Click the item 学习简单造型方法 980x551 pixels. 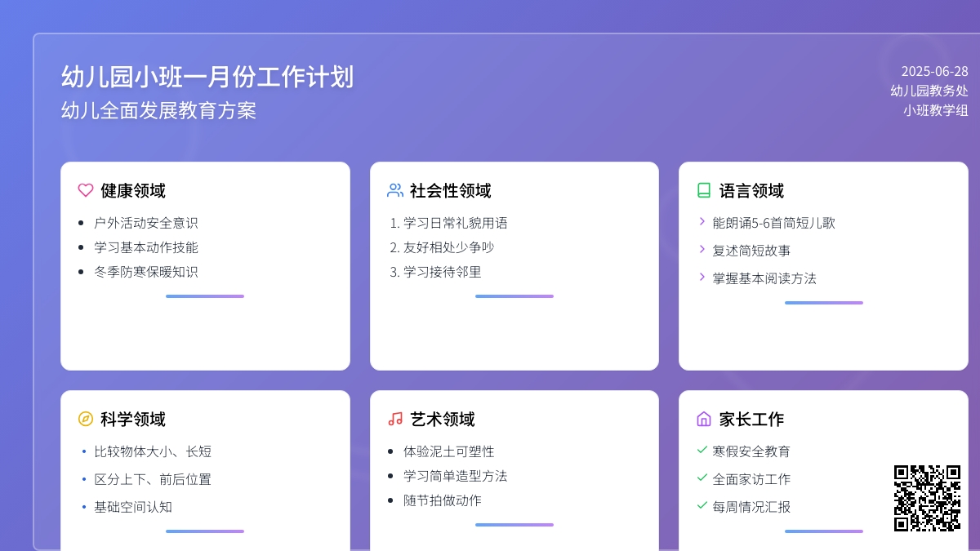456,476
